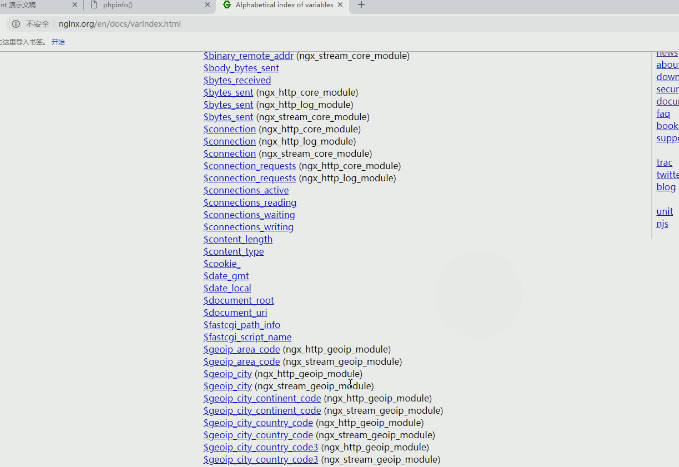Open the $content_length link
Viewport: 679px width, 467px height.
click(x=238, y=239)
